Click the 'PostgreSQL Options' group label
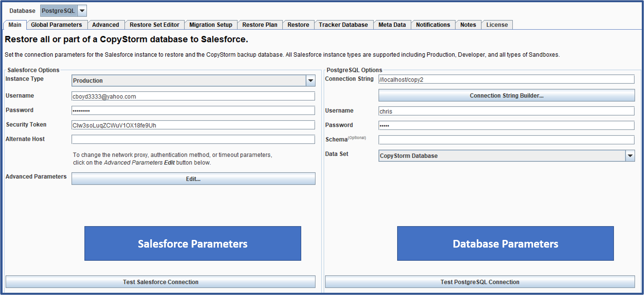Image resolution: width=644 pixels, height=295 pixels. click(354, 70)
